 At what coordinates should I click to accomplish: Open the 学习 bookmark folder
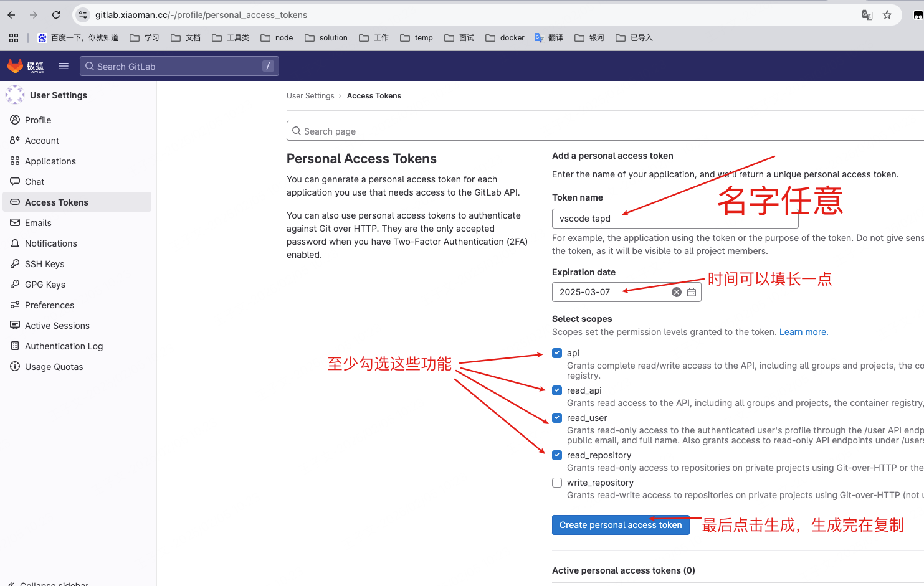click(x=145, y=38)
